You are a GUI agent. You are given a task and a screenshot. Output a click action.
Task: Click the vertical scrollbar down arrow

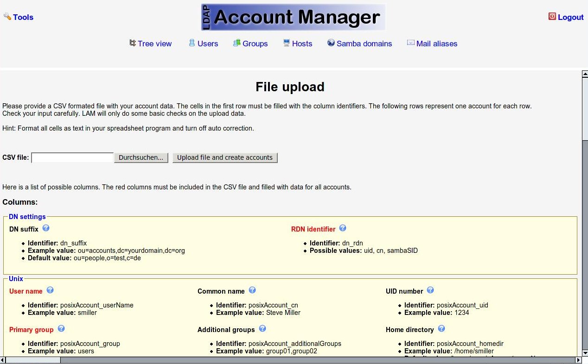coord(585,353)
